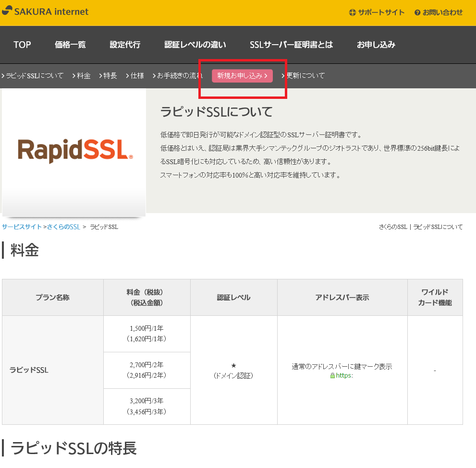Screen dimensions: 476x468
Task: Click the 認証レベル column header
Action: [234, 297]
